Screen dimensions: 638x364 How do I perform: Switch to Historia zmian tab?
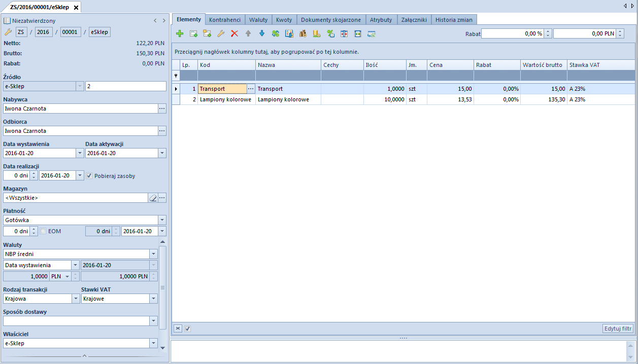pos(454,20)
